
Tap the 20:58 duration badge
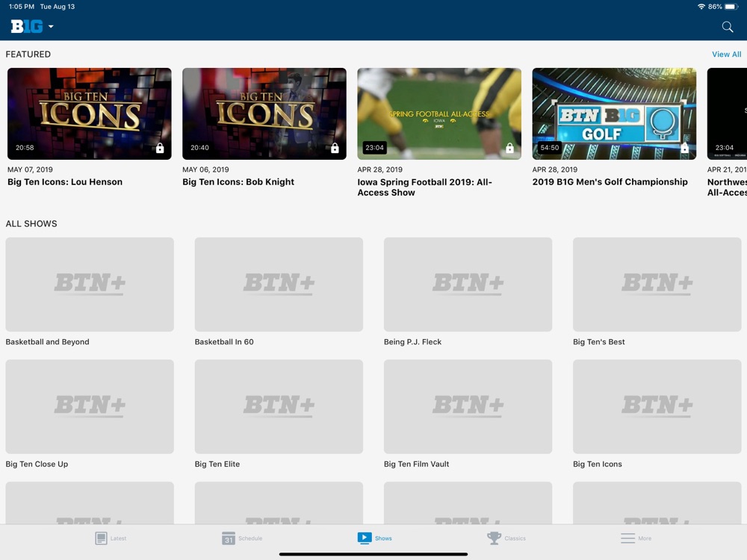point(25,148)
